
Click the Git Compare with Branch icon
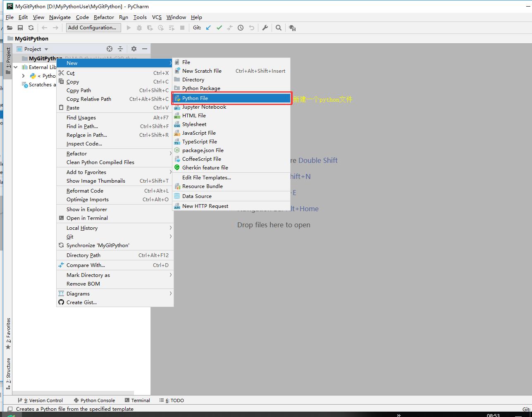coord(230,28)
